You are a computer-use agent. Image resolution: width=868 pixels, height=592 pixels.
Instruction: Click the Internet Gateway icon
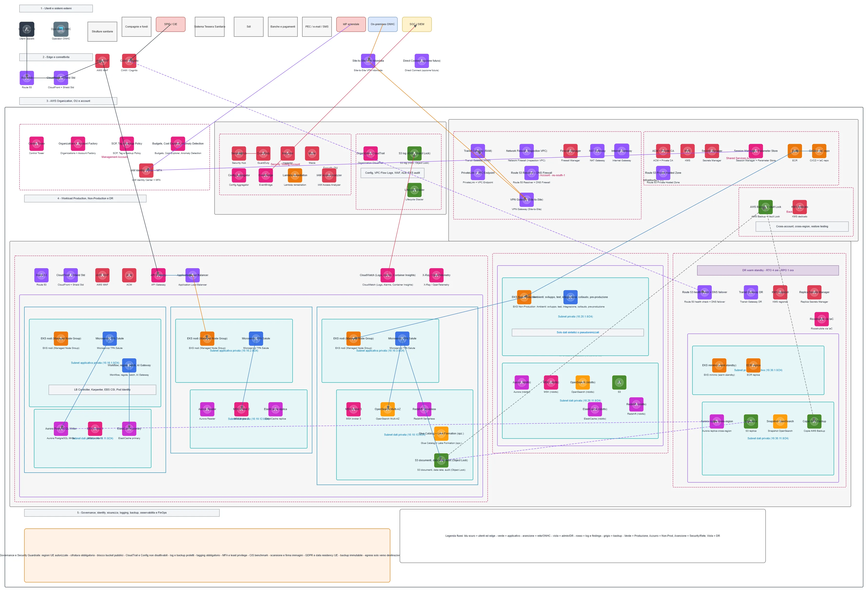tap(621, 151)
